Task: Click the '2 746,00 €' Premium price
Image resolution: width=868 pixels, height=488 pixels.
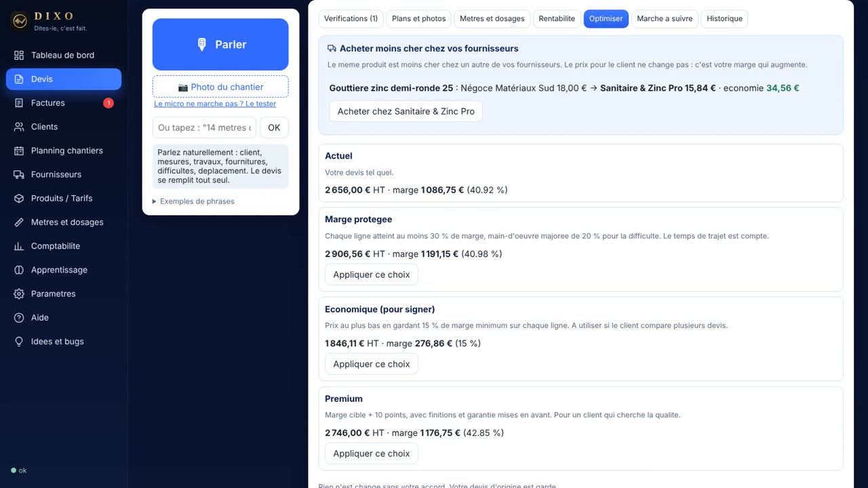Action: coord(348,433)
